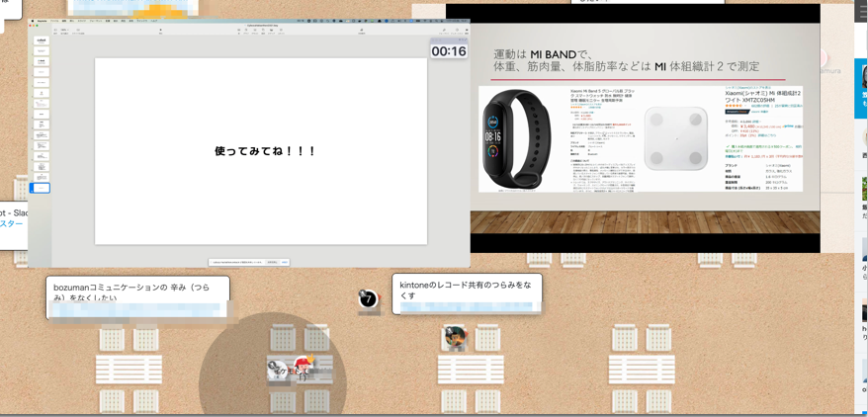Viewport: 868px width, 417px height.
Task: Click the Collaborate icon in Keynote toolbar
Action: (x=362, y=31)
